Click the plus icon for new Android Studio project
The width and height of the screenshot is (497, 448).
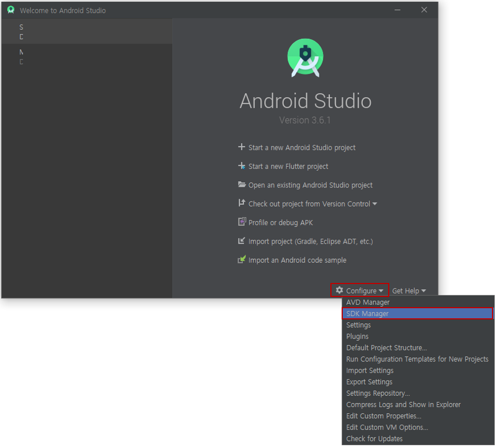[242, 147]
